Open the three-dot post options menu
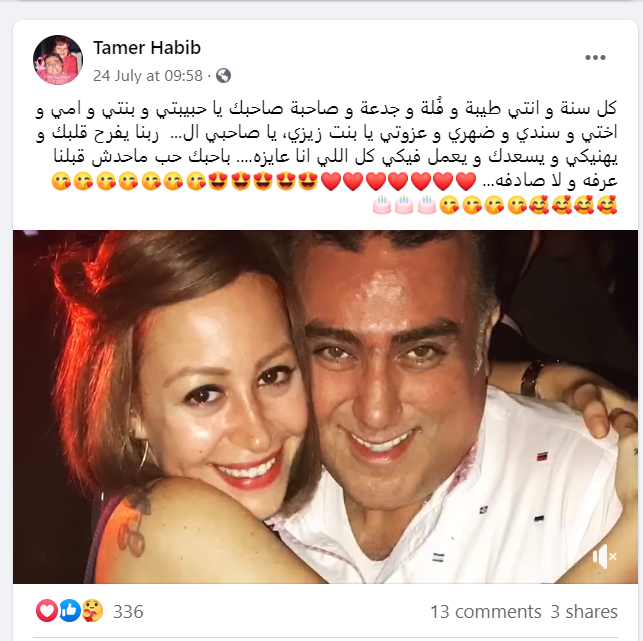 coord(595,57)
